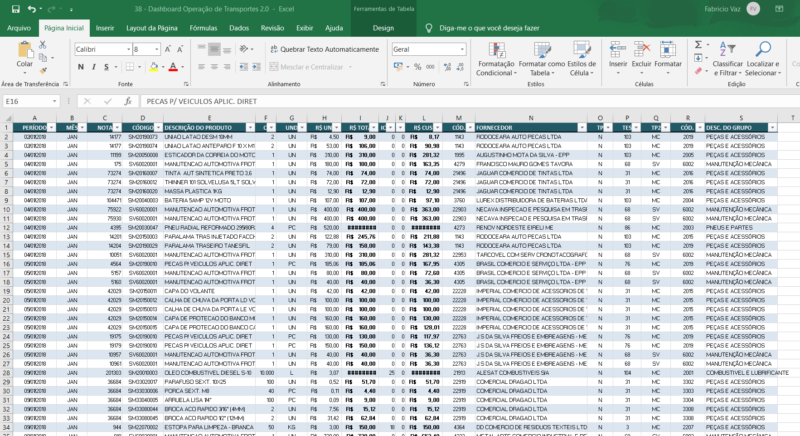Apply thousands separator 000 style
This screenshot has height=436, width=800.
click(431, 67)
